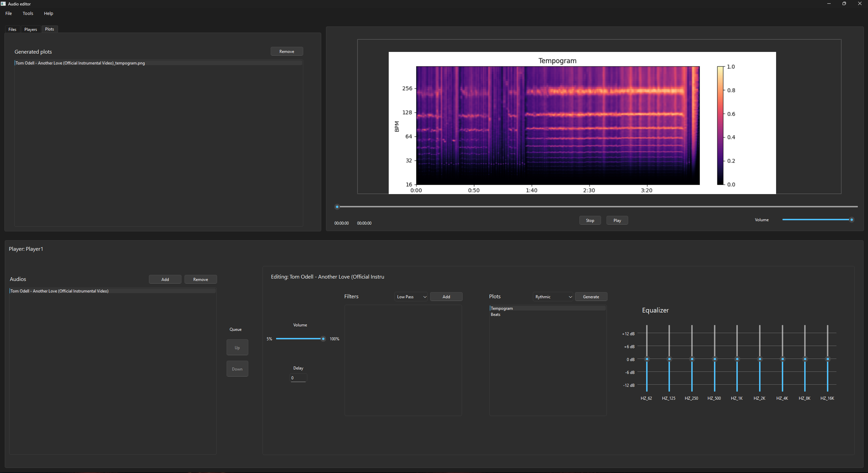Image resolution: width=868 pixels, height=473 pixels.
Task: Expand the Low Pass filter dropdown
Action: click(411, 297)
